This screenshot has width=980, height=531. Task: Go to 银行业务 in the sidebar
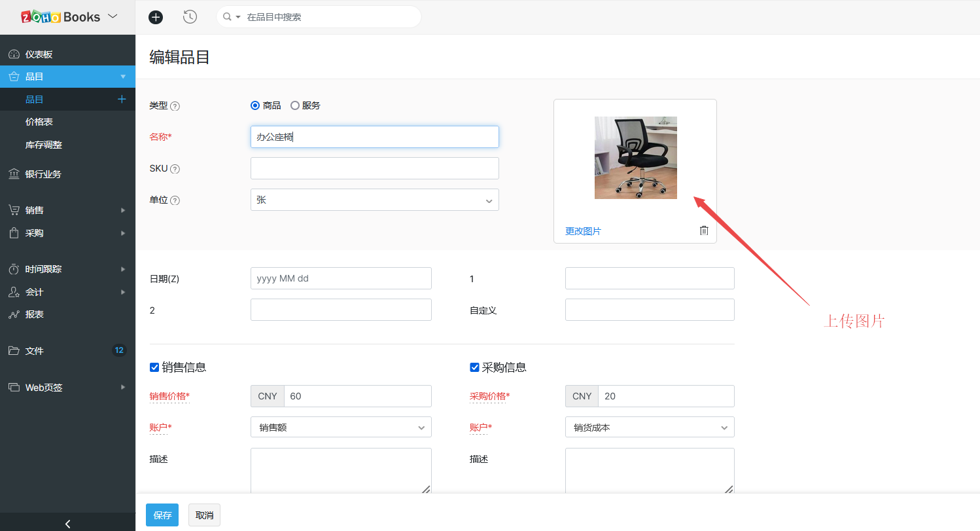coord(43,174)
